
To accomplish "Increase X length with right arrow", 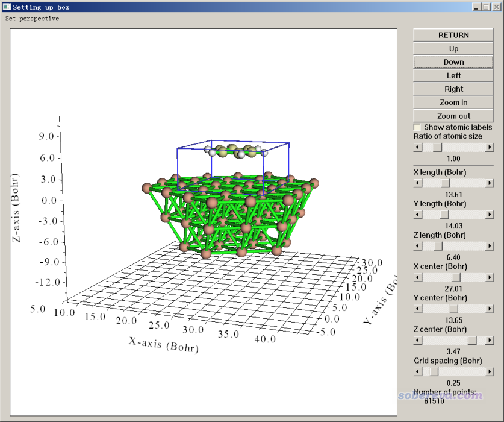I will pos(490,183).
